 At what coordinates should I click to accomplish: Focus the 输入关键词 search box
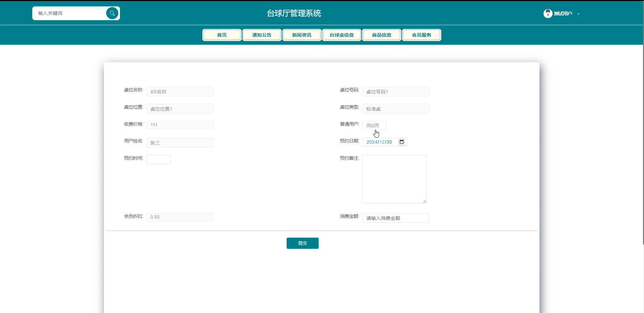point(69,13)
